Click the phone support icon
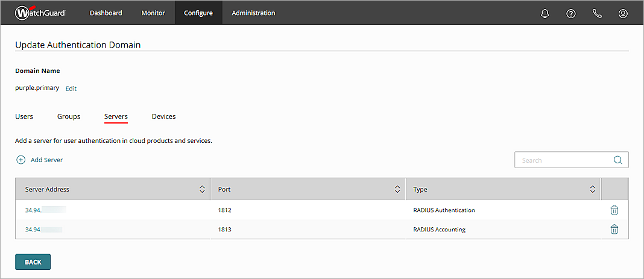 coord(597,13)
